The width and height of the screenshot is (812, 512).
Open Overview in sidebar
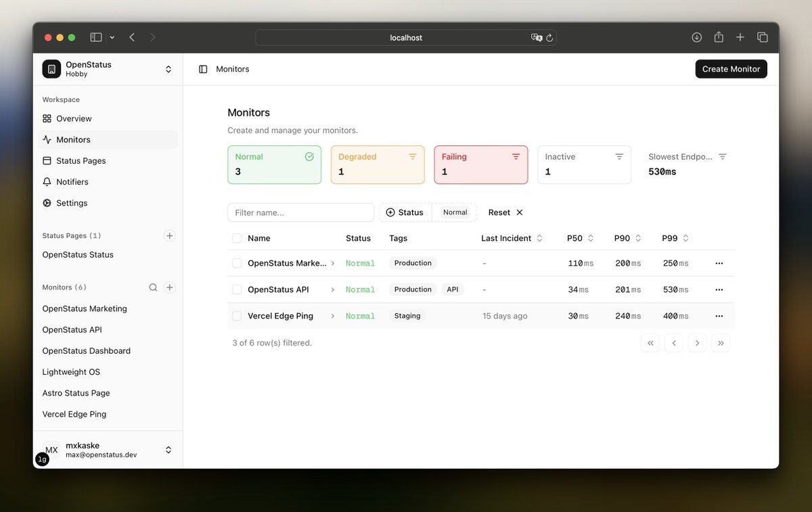[108, 118]
